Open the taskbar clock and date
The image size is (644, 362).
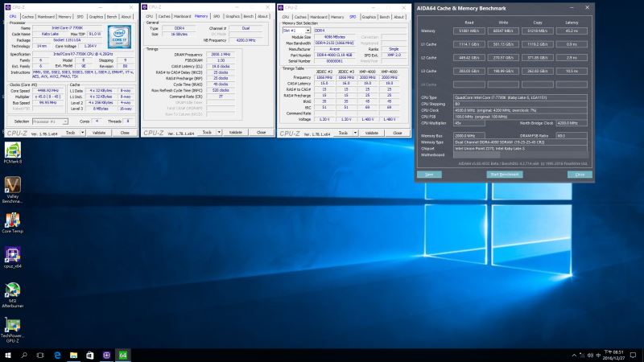tap(613, 355)
